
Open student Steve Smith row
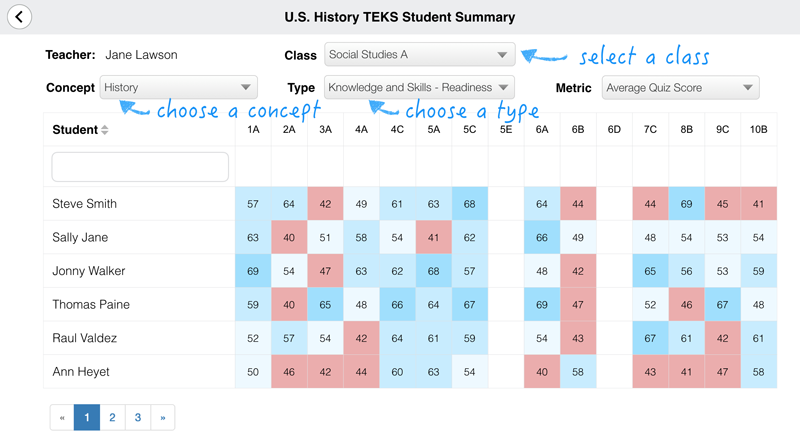pos(85,204)
